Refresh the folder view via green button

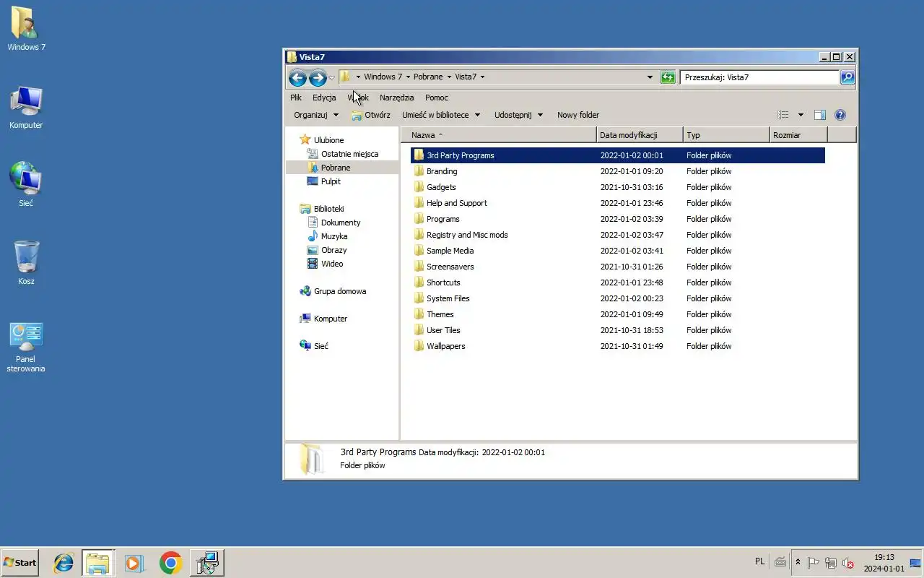[668, 77]
